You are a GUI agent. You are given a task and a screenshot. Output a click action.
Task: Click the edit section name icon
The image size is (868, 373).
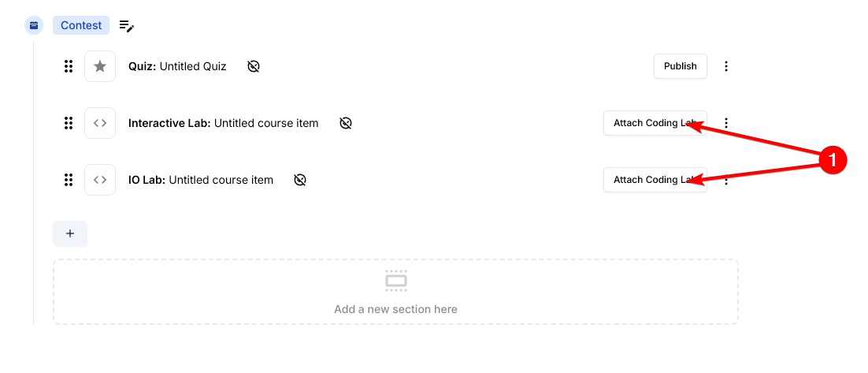(x=127, y=26)
